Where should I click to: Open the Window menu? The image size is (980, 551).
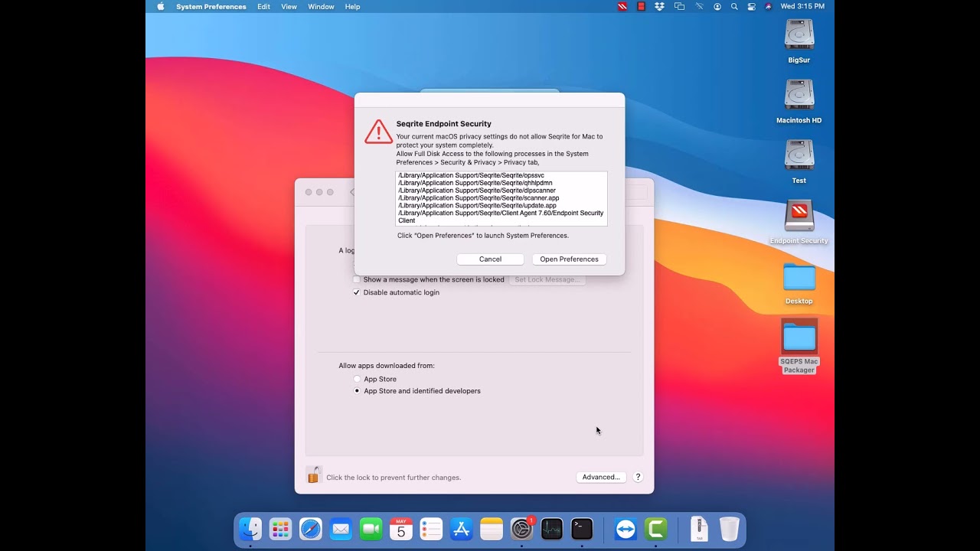[x=321, y=6]
